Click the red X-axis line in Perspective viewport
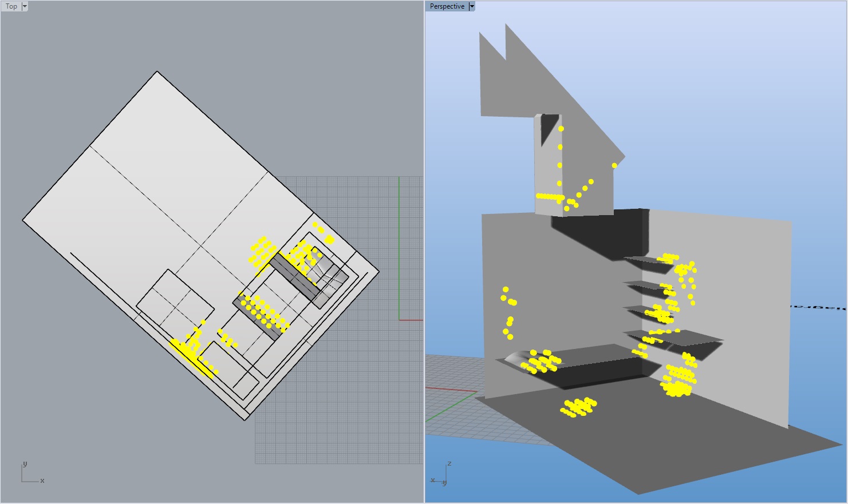Image resolution: width=848 pixels, height=504 pixels. [x=452, y=390]
